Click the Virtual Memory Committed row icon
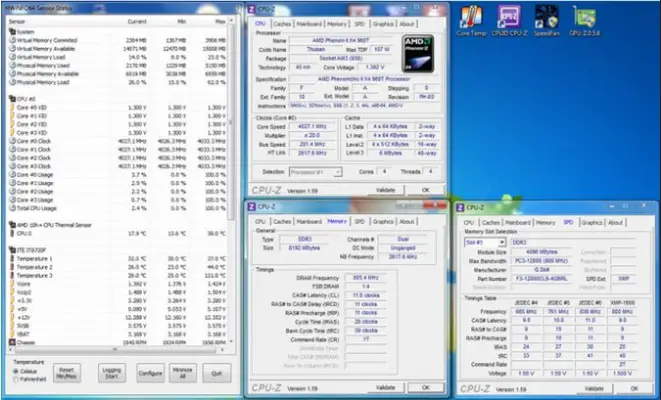This screenshot has width=661, height=400. point(12,40)
